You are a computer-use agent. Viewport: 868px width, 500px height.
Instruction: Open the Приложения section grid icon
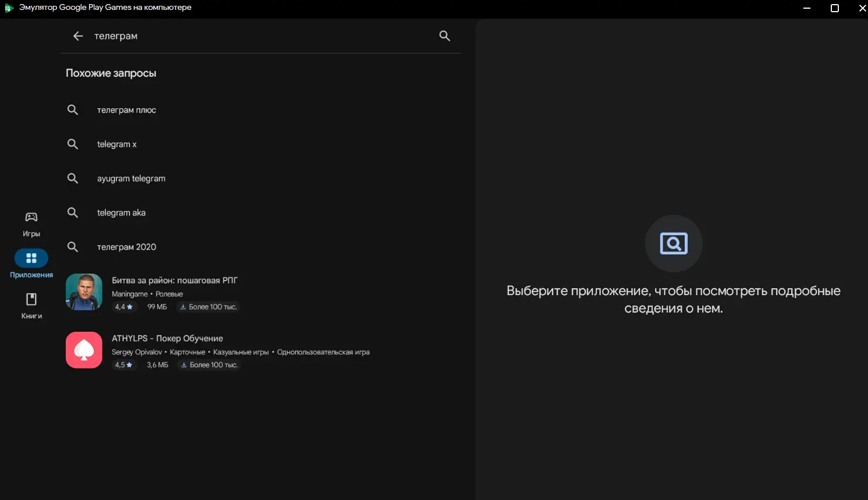point(31,258)
